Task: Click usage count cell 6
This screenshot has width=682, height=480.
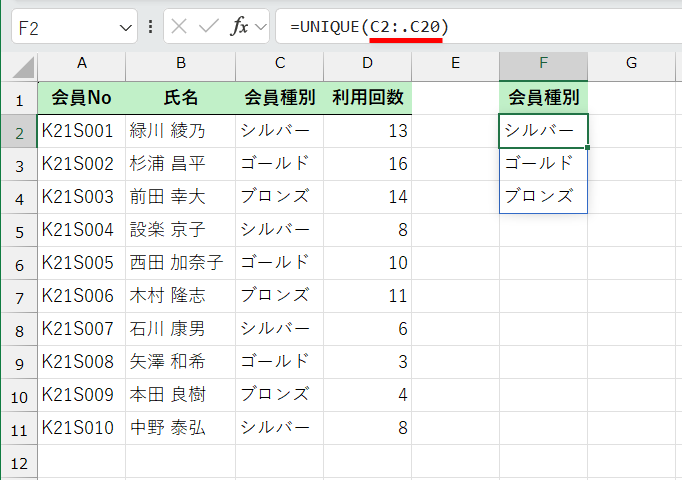Action: pyautogui.click(x=368, y=330)
